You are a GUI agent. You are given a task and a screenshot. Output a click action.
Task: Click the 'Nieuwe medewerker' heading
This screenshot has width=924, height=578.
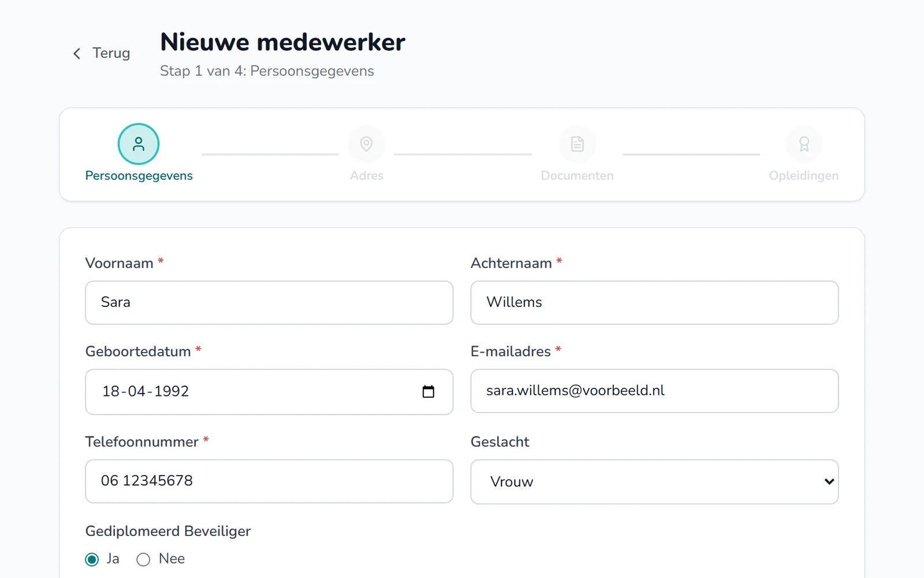(x=282, y=42)
